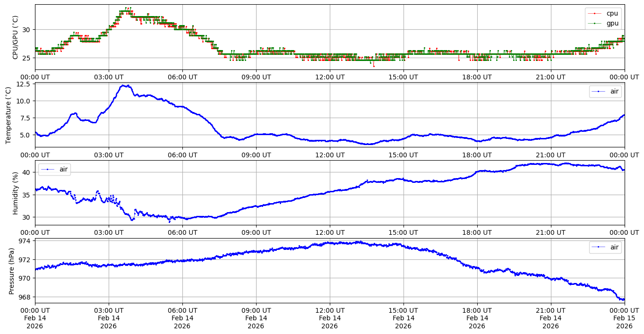Click the 00:00 UT Feb 15 2026 tick label
This screenshot has width=644, height=334.
click(x=624, y=318)
